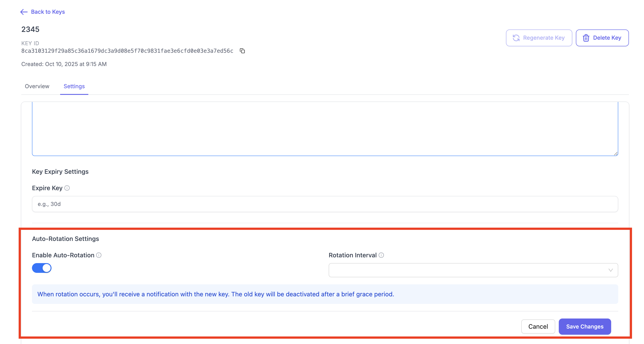Click the Delete Key button
The width and height of the screenshot is (644, 344).
click(602, 38)
